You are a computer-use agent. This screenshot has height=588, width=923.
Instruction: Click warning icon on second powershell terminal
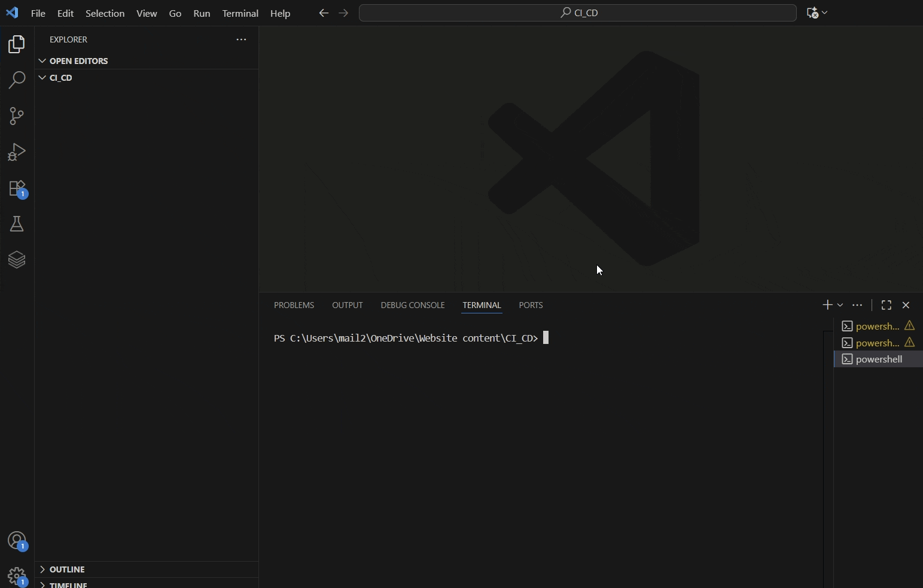coord(910,343)
